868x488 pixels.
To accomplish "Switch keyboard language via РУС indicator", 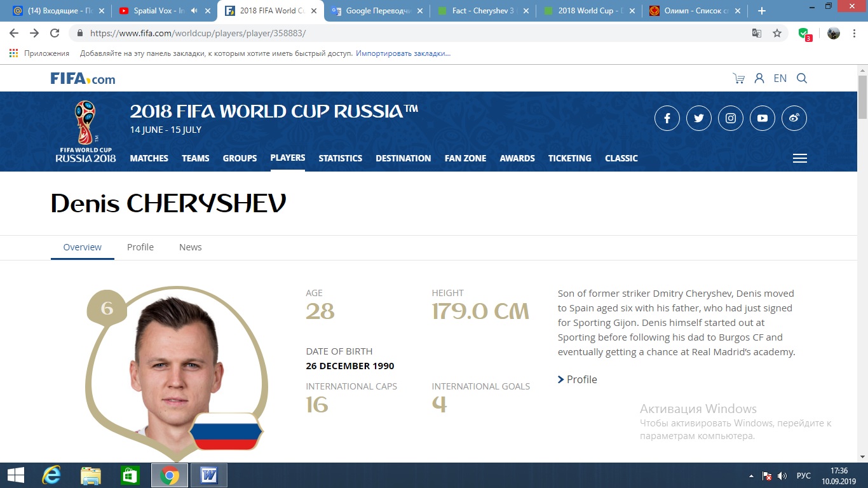I will click(804, 476).
